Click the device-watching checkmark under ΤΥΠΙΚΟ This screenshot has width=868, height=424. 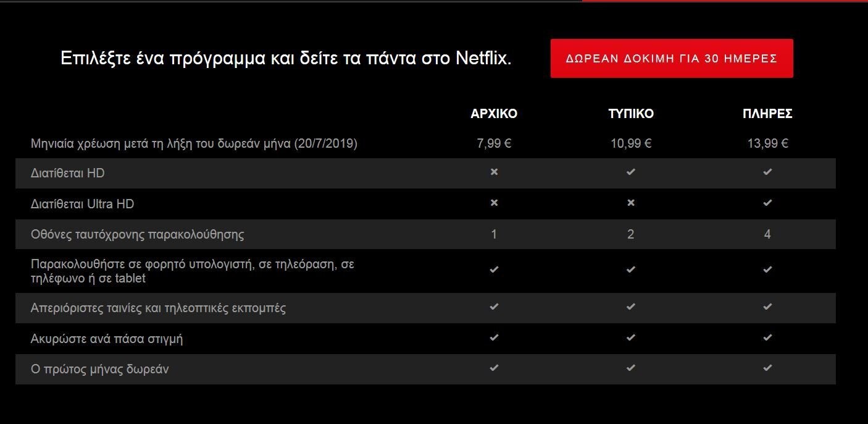pos(630,269)
